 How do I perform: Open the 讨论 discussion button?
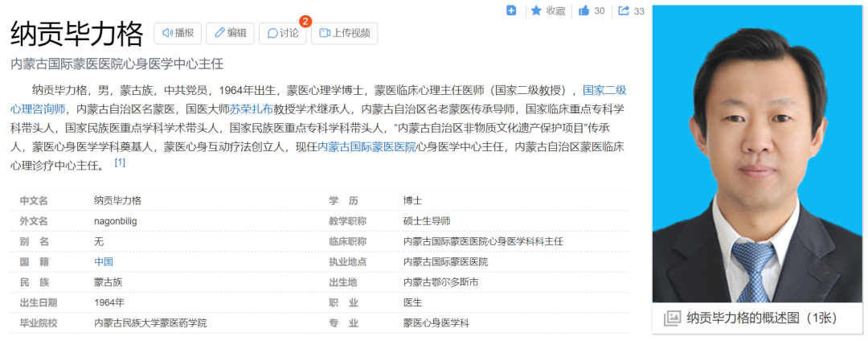click(x=282, y=33)
